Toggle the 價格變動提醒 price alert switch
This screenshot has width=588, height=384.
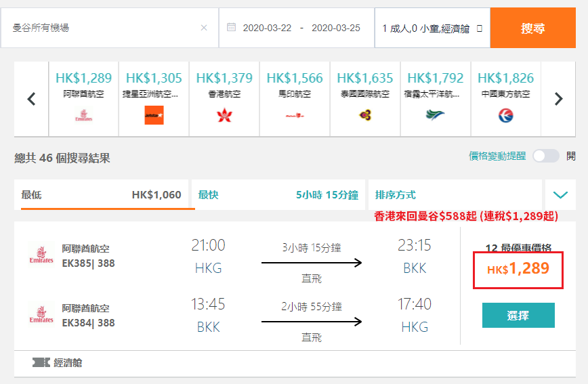[545, 156]
